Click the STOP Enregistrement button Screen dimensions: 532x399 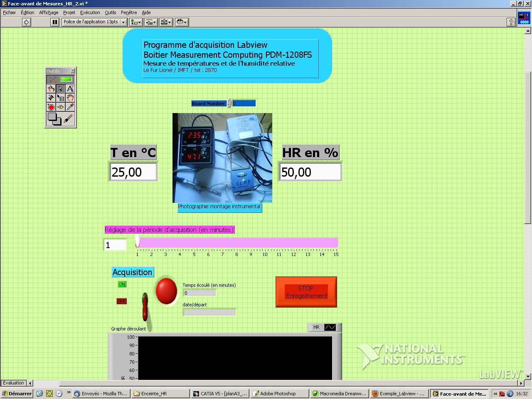(306, 292)
